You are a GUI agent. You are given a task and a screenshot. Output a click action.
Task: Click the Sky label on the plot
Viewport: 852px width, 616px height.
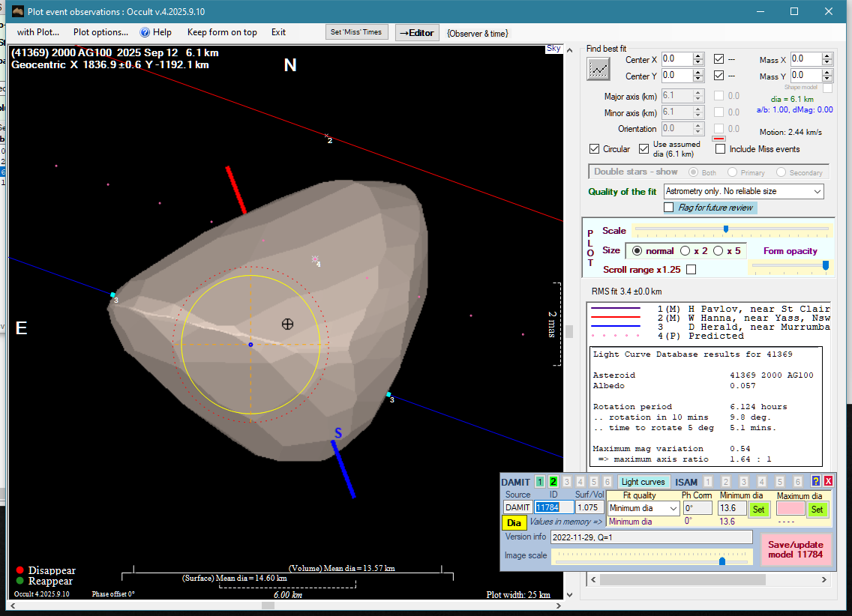[x=553, y=49]
